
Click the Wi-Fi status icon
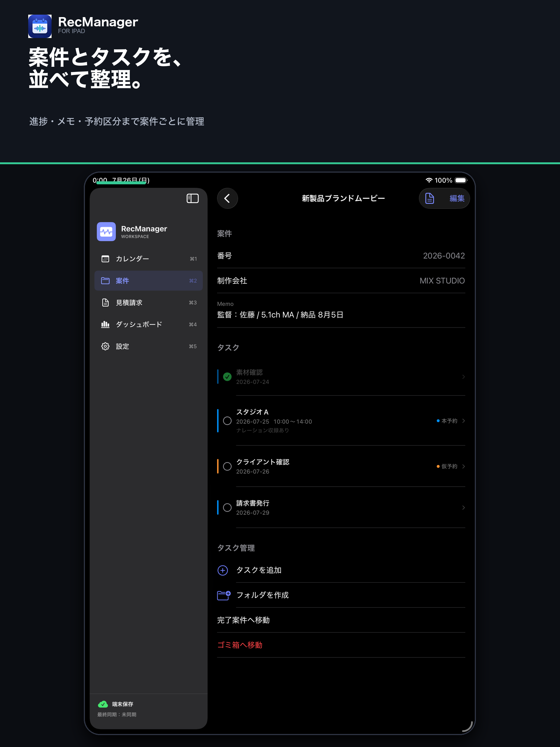point(429,180)
